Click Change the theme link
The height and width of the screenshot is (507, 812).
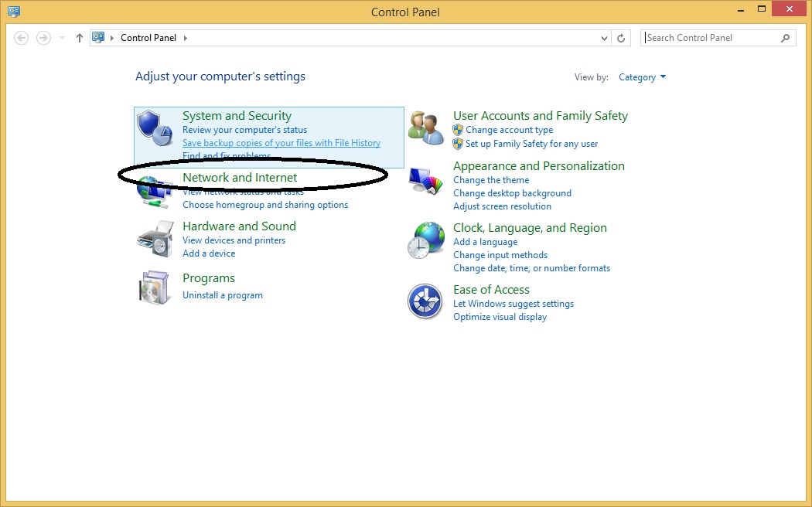(x=491, y=180)
